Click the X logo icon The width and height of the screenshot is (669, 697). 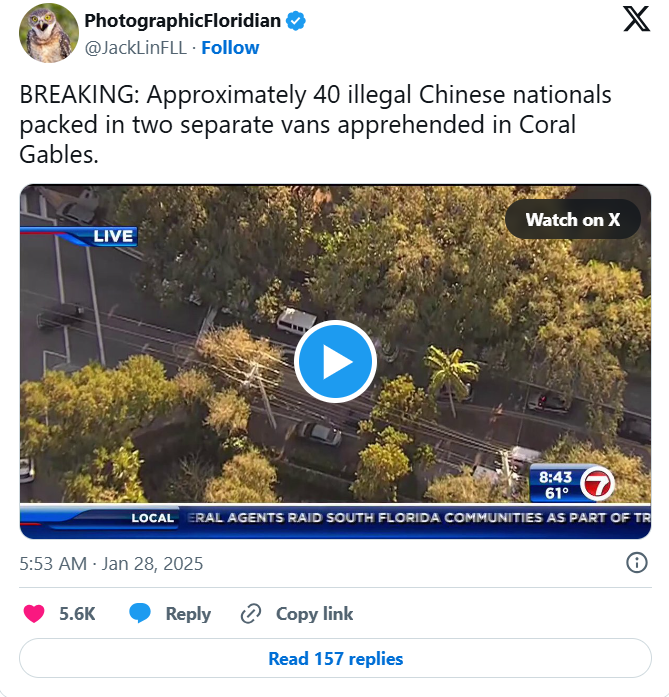(637, 19)
